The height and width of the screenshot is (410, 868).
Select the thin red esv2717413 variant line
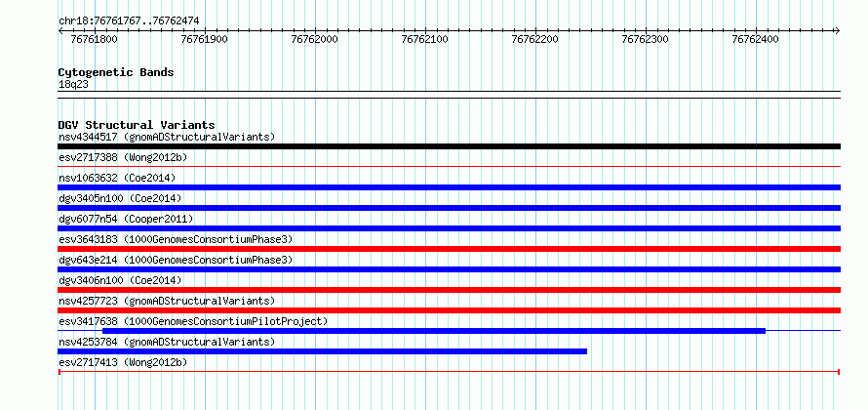click(x=449, y=372)
